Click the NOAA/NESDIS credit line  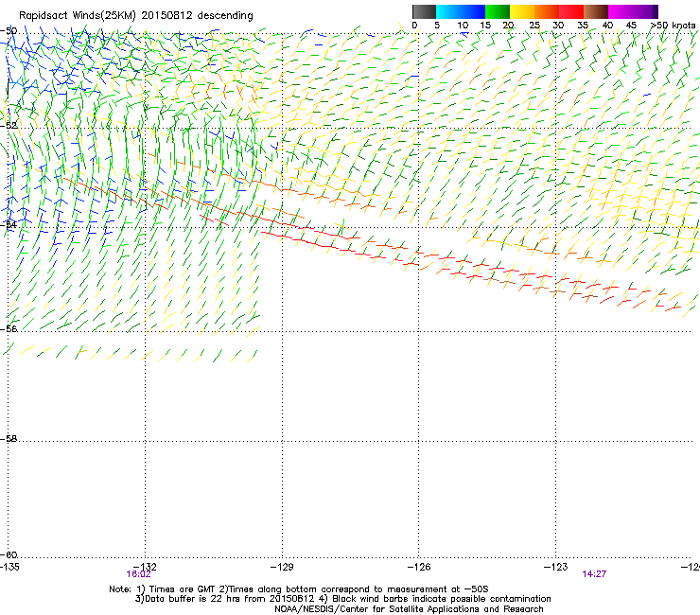[x=409, y=609]
